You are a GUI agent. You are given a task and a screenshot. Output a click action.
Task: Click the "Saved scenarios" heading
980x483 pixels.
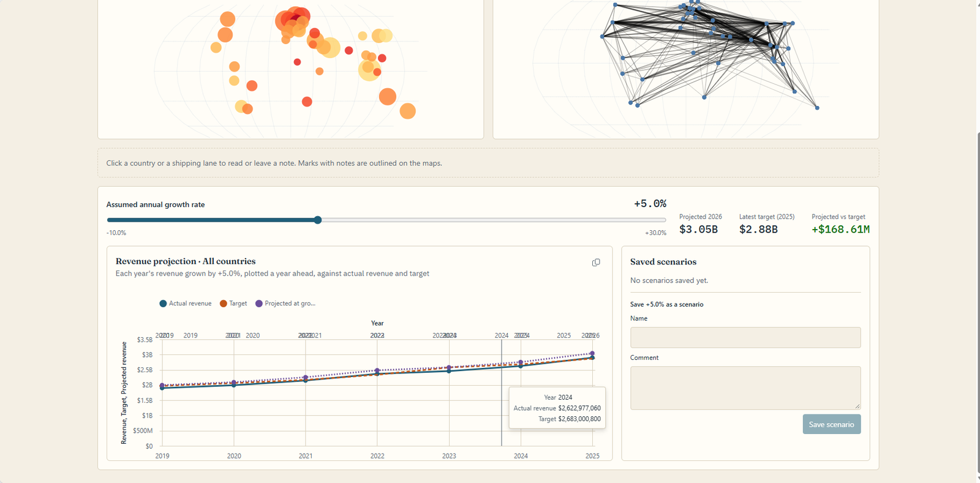coord(663,262)
